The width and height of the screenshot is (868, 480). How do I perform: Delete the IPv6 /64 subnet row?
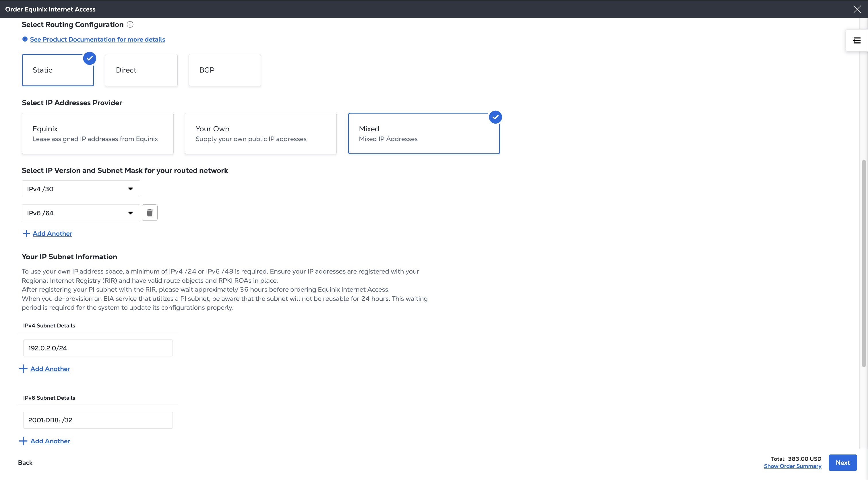[x=150, y=213]
